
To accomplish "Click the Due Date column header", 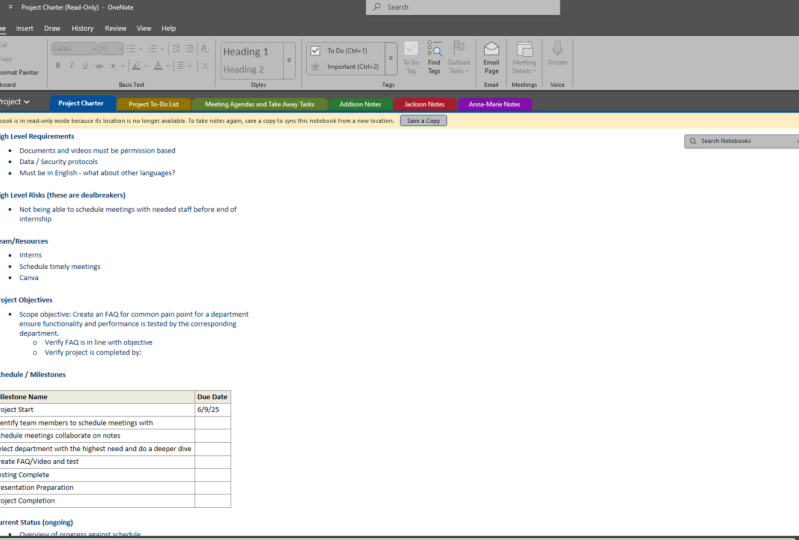I will (x=212, y=397).
